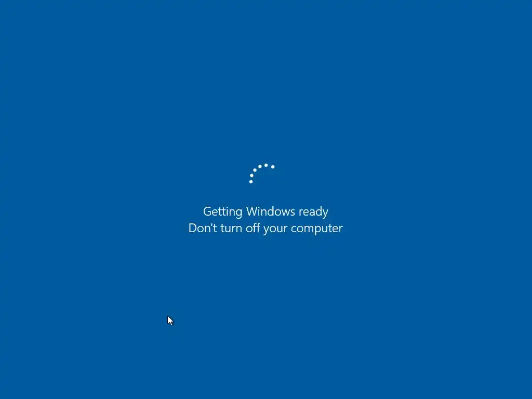Click the lowest dot of the spinner
The height and width of the screenshot is (399, 532).
click(251, 181)
